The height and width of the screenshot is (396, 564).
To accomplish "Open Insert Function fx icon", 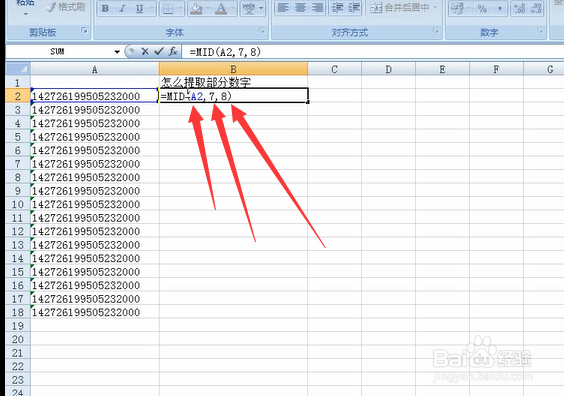I will [x=173, y=52].
